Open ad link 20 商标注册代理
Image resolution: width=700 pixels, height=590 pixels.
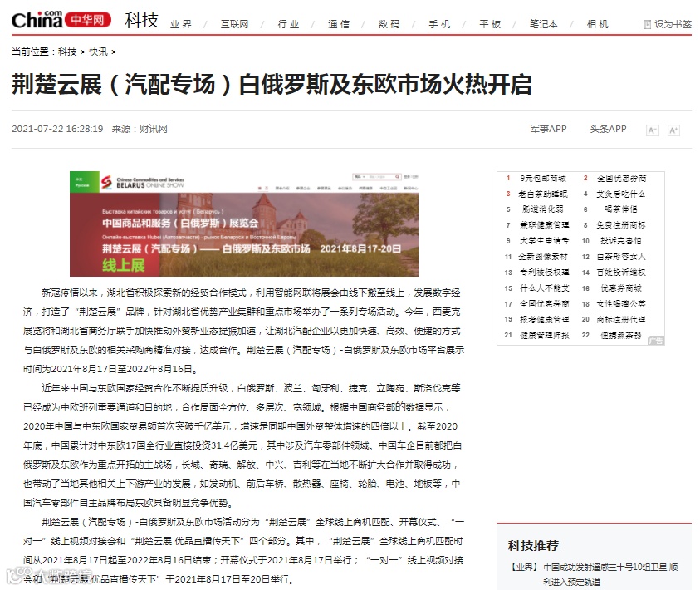(621, 319)
